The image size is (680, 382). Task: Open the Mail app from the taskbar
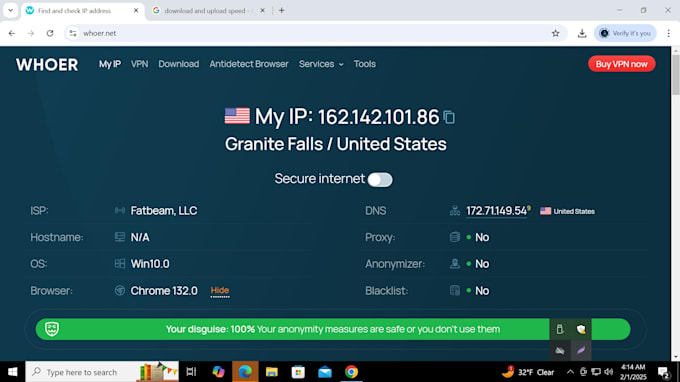point(325,372)
